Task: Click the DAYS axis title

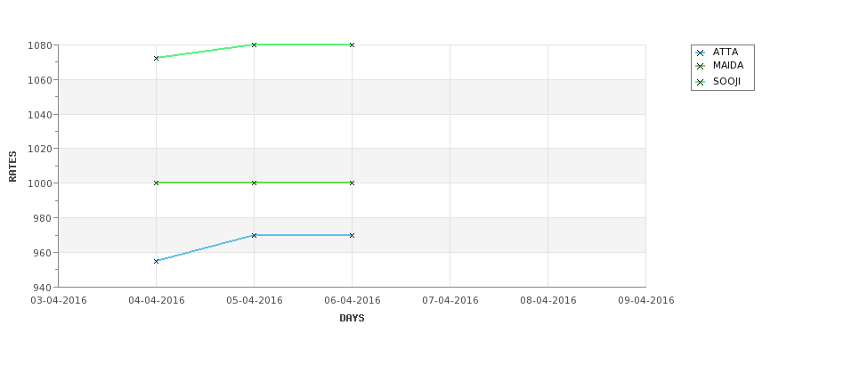Action: point(352,318)
